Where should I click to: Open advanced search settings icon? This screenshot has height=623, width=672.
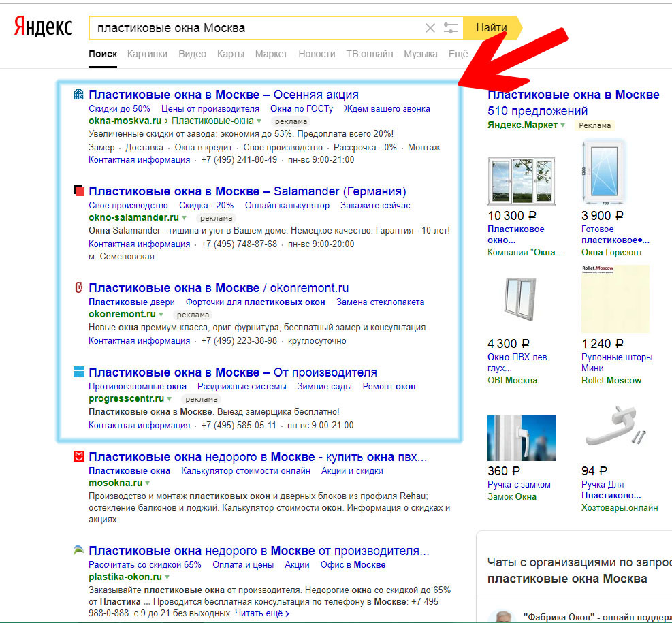pyautogui.click(x=451, y=29)
